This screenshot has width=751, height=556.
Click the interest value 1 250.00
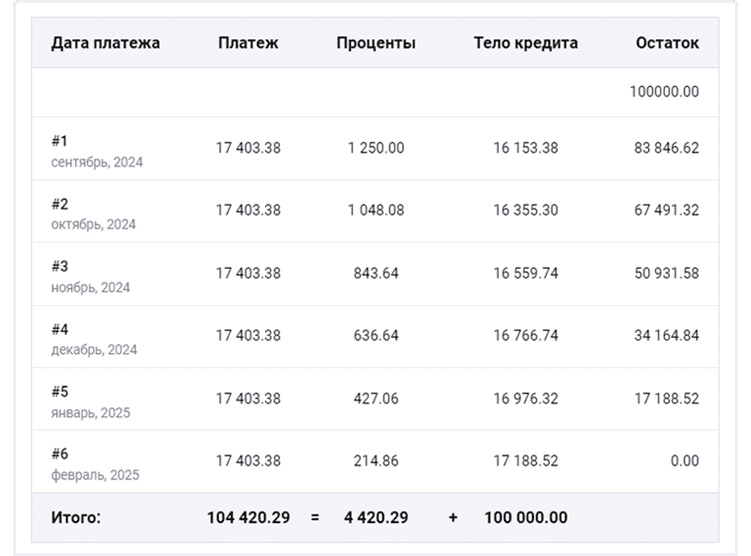[376, 148]
